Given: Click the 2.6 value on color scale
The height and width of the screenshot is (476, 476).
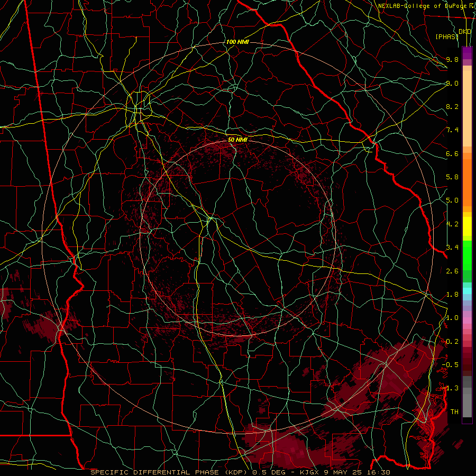Looking at the screenshot, I should coord(452,271).
